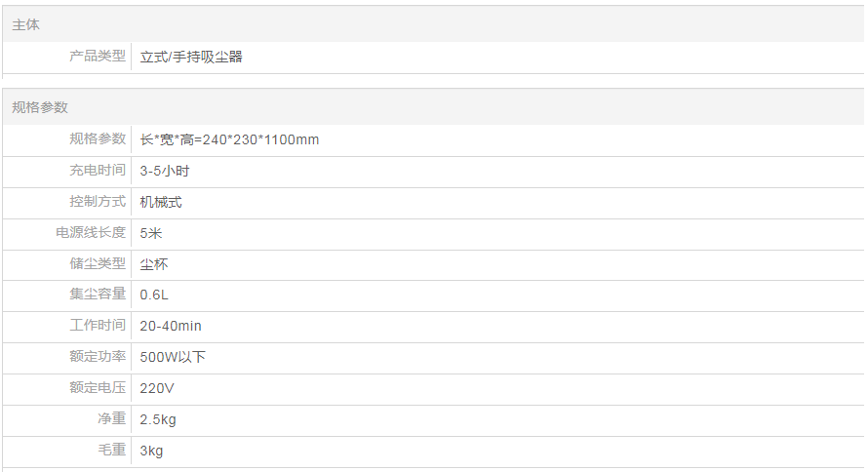The width and height of the screenshot is (868, 472).
Task: Click the 5米 cord length value
Action: coord(151,233)
